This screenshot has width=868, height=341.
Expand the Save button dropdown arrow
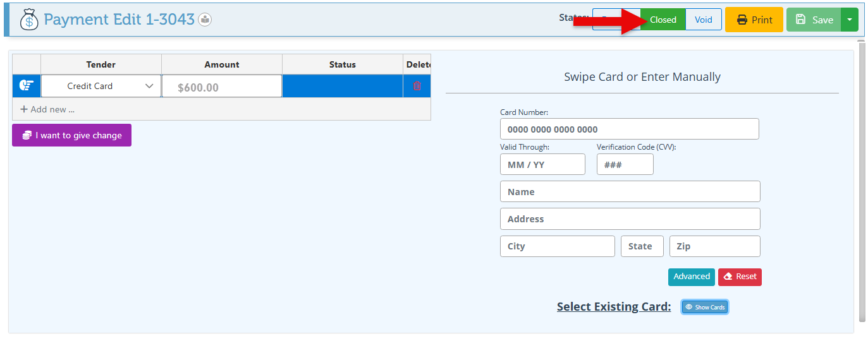[849, 20]
